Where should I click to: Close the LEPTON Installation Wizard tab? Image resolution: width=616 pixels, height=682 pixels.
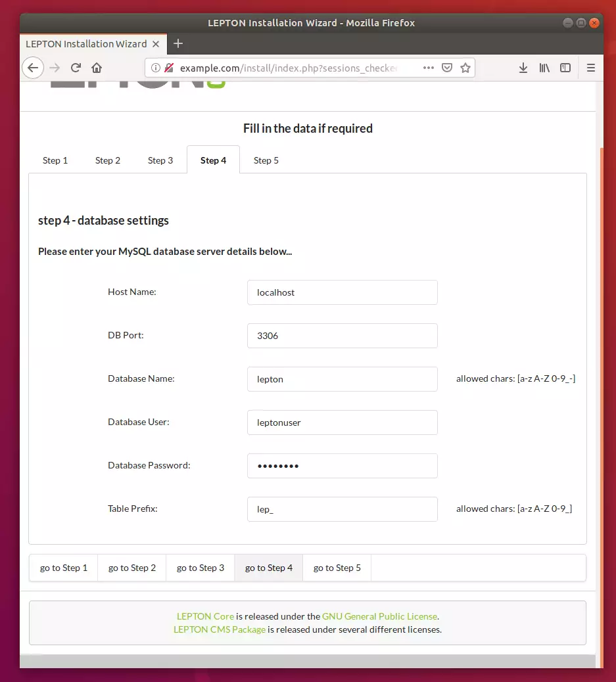[156, 44]
